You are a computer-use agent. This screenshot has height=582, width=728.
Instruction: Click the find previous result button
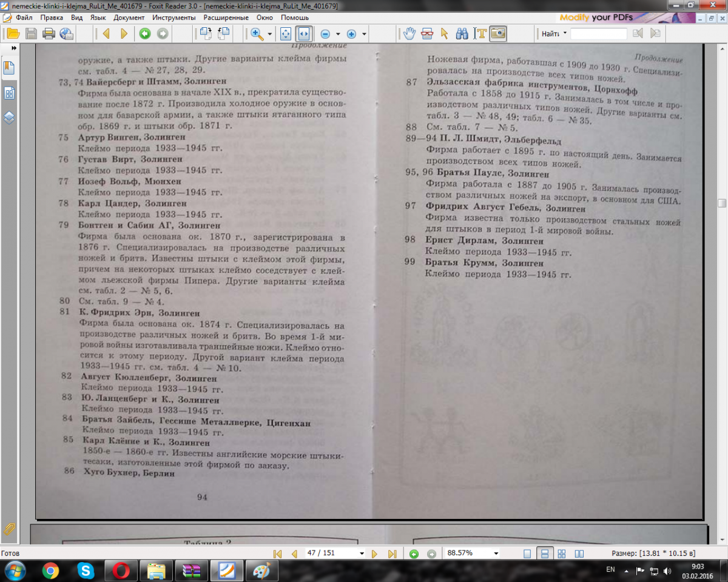pos(637,34)
